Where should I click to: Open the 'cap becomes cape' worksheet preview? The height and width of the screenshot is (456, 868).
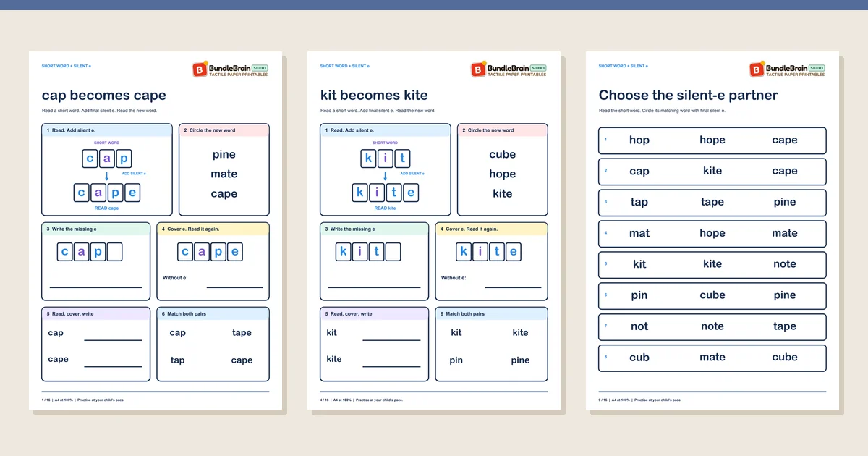[x=156, y=230]
